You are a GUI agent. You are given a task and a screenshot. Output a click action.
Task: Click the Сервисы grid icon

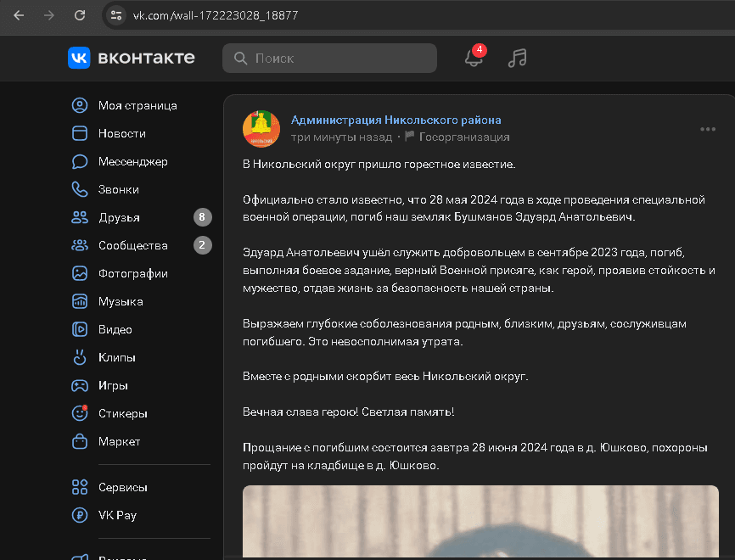tap(80, 487)
